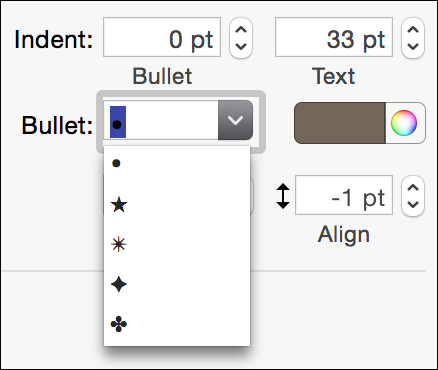Choose the solid star bullet option

177,204
